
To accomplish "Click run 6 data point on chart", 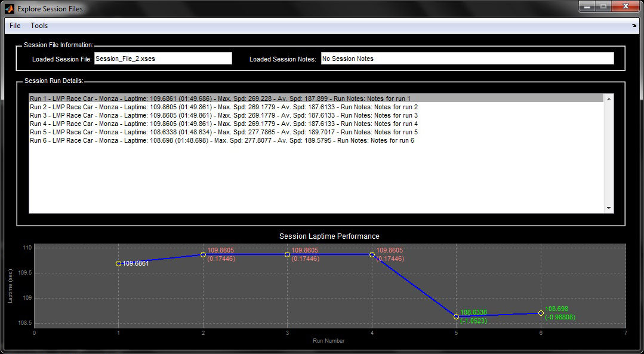I will (x=541, y=313).
